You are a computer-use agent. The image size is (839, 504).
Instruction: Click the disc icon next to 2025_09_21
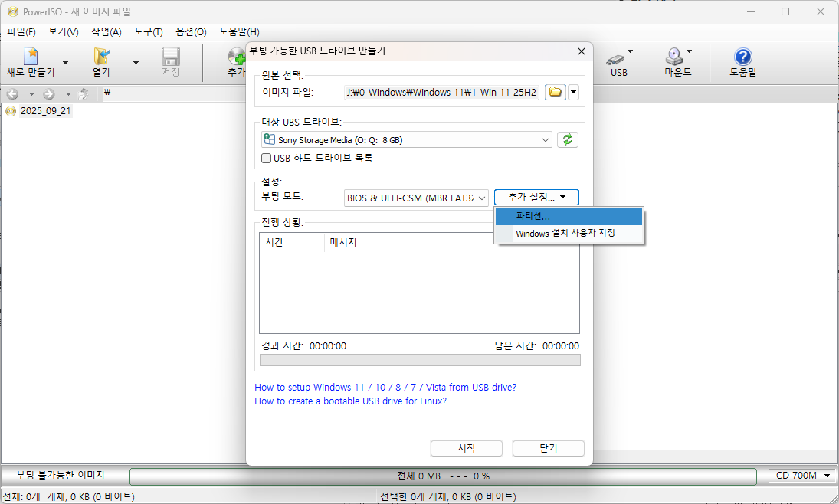click(11, 111)
